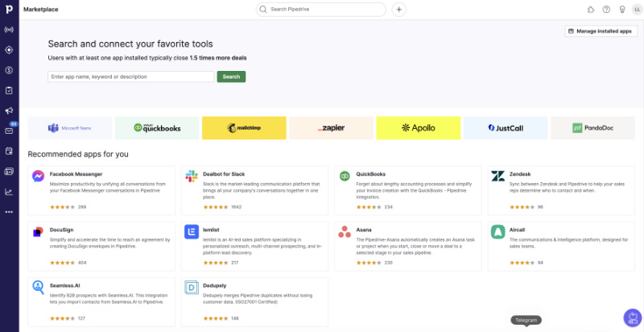Open the target focus icon in the sidebar

tap(9, 50)
